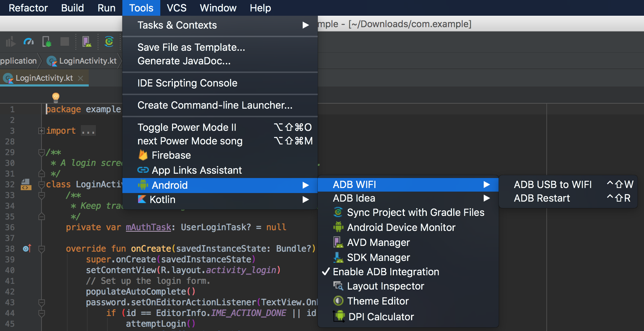644x331 pixels.
Task: Click the Kotlin file icon in the breadcrumb
Action: coord(52,61)
